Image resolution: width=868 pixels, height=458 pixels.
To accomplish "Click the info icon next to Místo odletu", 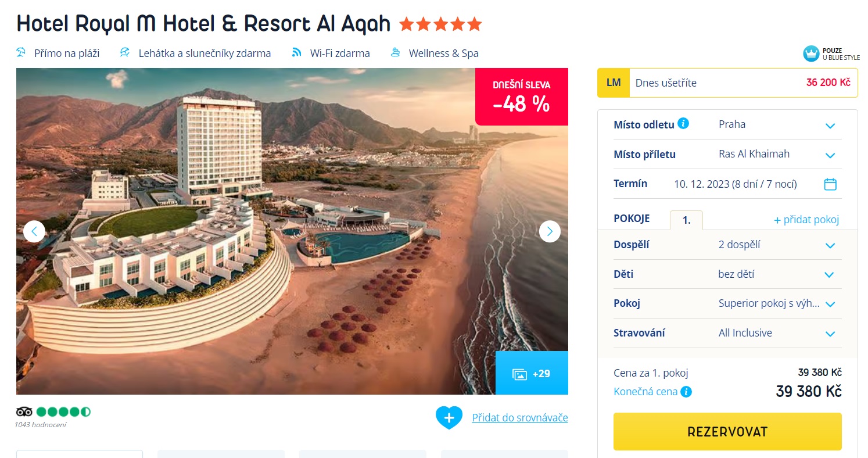I will (683, 123).
